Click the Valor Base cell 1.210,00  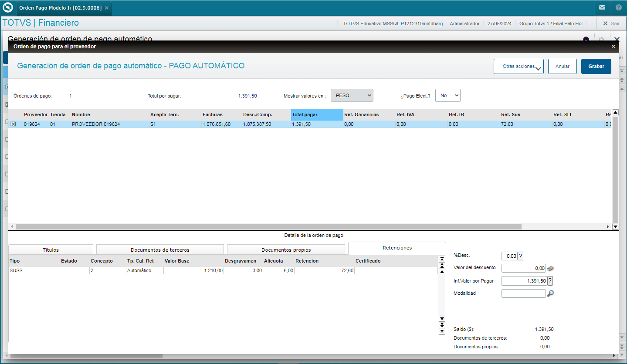click(194, 270)
